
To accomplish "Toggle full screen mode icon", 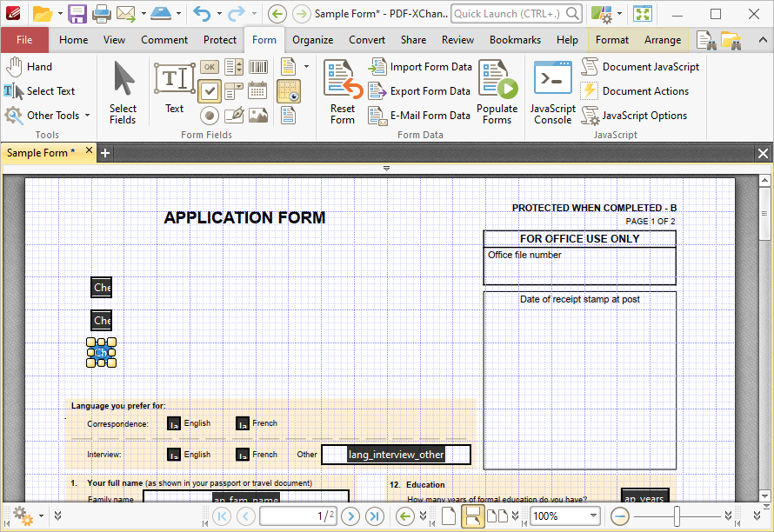I will [642, 14].
